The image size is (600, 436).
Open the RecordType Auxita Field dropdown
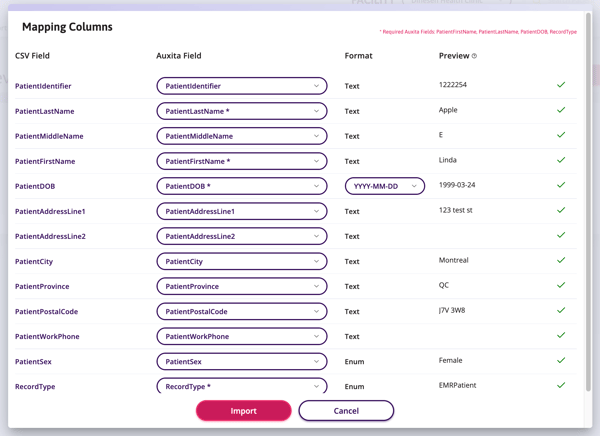(x=242, y=386)
